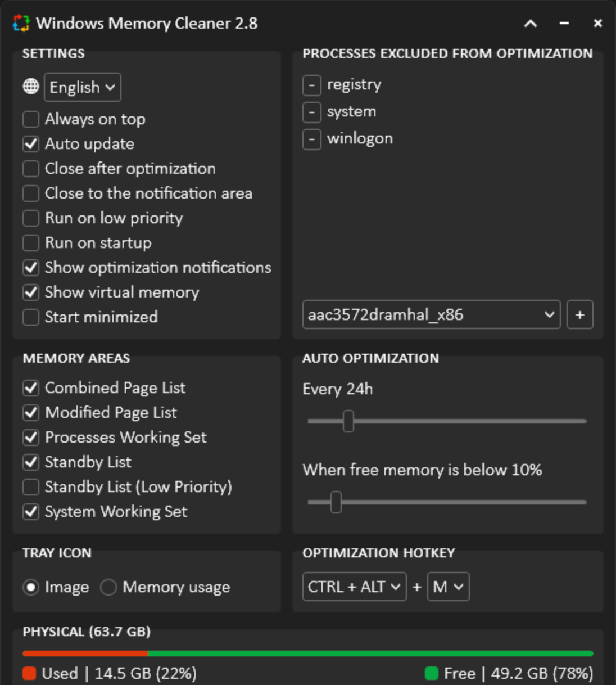
Task: Click the globe language icon
Action: (x=31, y=87)
